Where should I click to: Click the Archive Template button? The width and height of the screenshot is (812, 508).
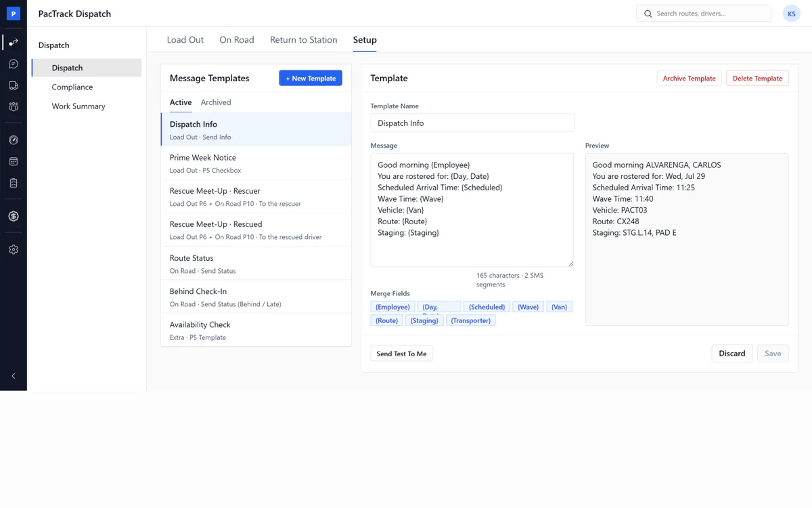(x=689, y=79)
